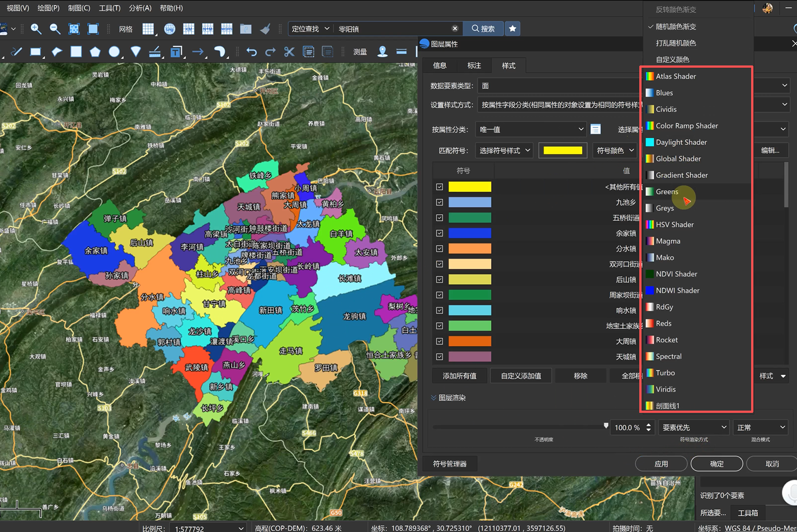Image resolution: width=797 pixels, height=532 pixels.
Task: Open the 设置样式方式 dropdown
Action: point(634,105)
